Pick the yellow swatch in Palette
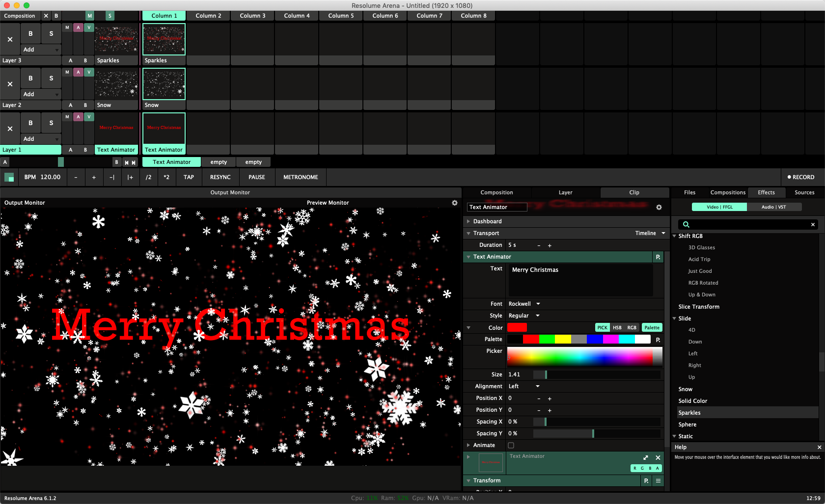This screenshot has height=504, width=825. [x=563, y=339]
